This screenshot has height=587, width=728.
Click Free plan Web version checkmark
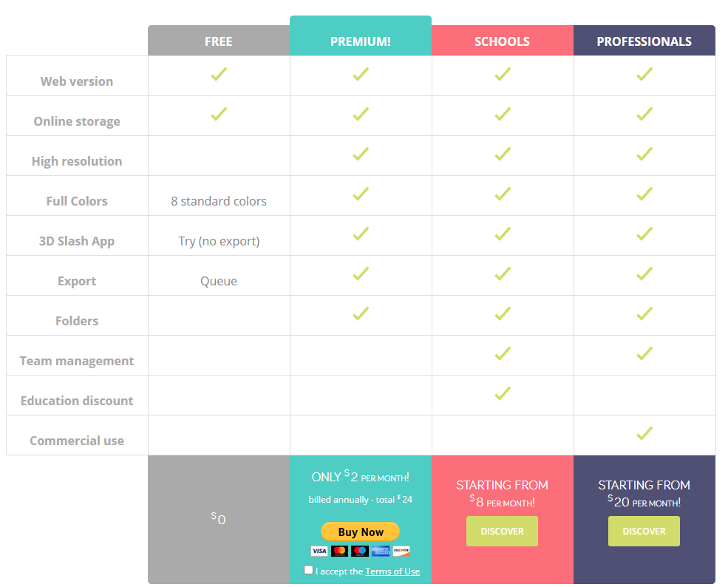(x=219, y=74)
